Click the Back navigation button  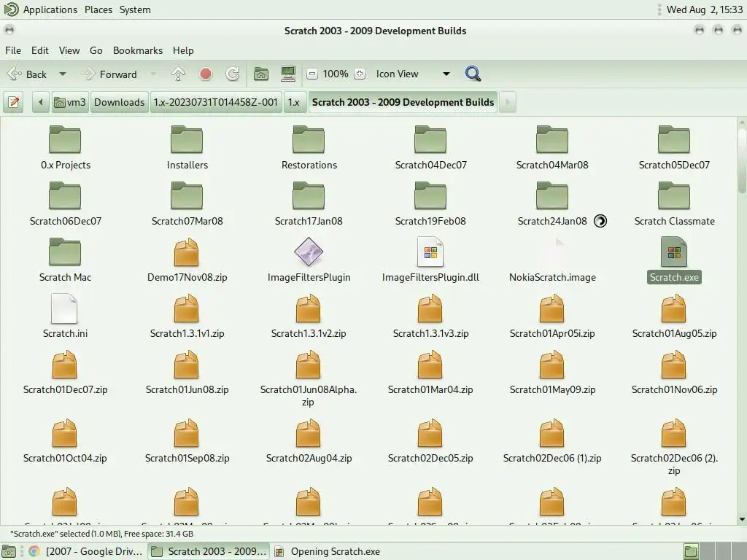[x=27, y=74]
